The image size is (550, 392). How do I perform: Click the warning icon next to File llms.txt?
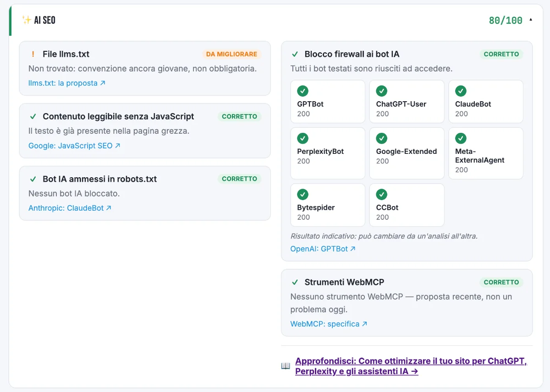[33, 54]
